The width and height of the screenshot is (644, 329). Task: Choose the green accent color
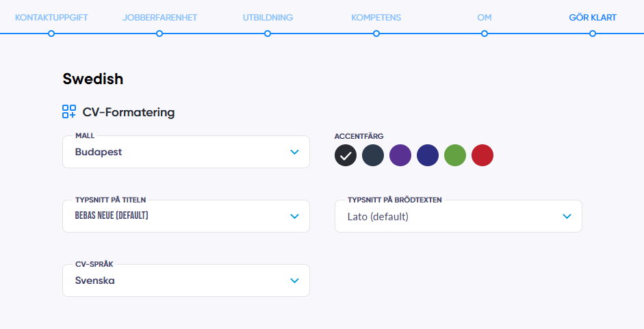455,155
